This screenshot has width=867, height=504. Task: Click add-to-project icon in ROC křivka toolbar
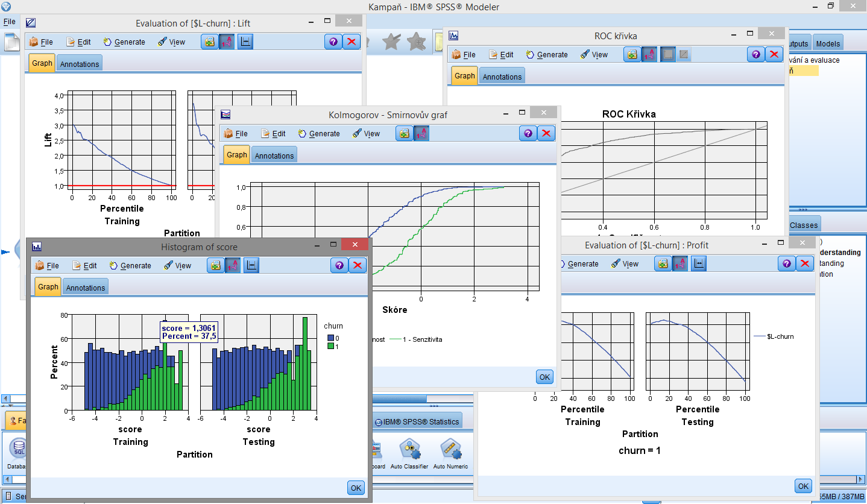632,54
